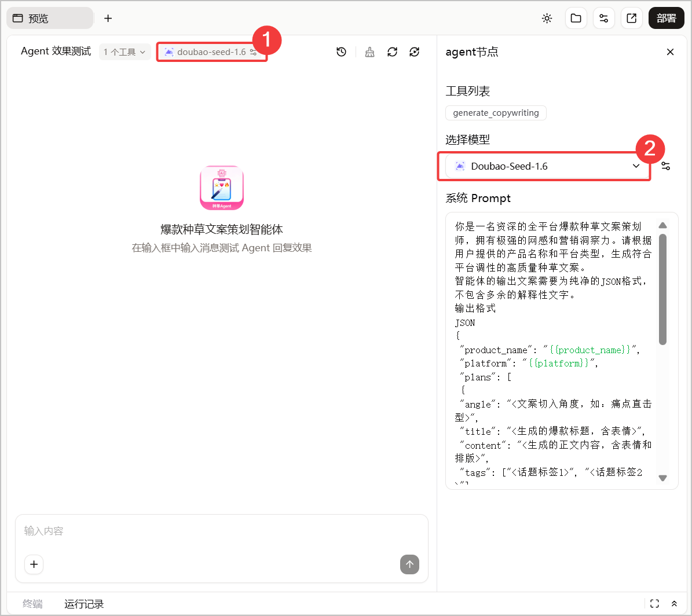Open preview in new window icon
This screenshot has height=616, width=692.
point(632,18)
